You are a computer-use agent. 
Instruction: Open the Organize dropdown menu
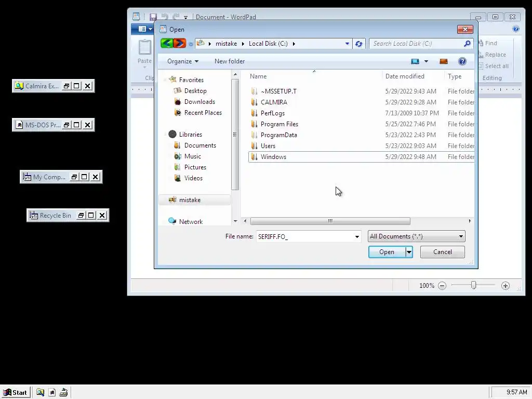click(x=182, y=61)
